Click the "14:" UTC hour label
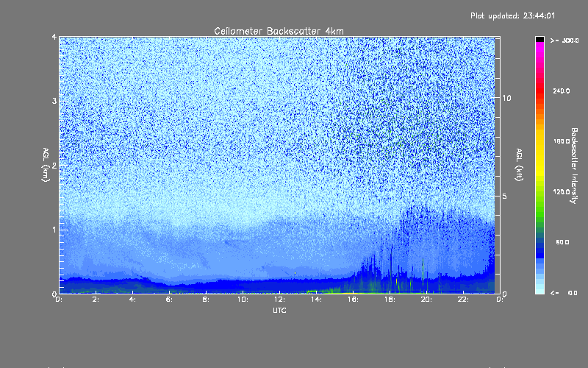Screen dimensions: 588x368 click(316, 300)
